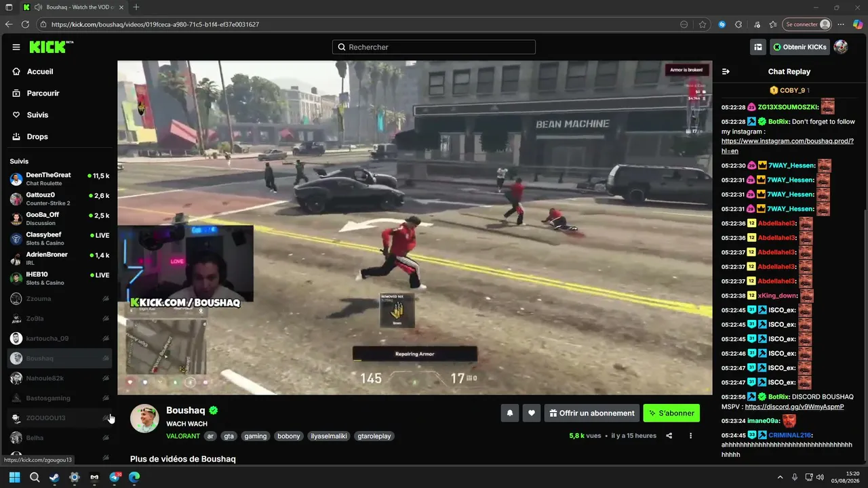Open the video more options menu
This screenshot has height=488, width=868.
(x=691, y=436)
